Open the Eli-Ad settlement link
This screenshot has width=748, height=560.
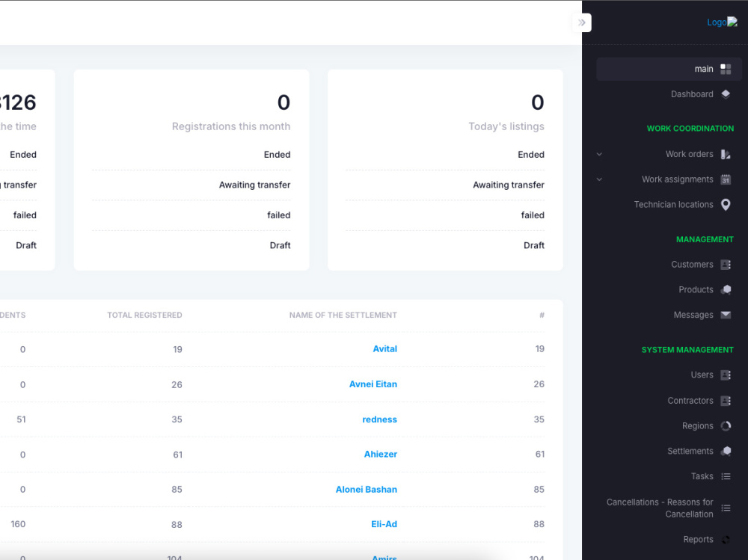[x=384, y=524]
